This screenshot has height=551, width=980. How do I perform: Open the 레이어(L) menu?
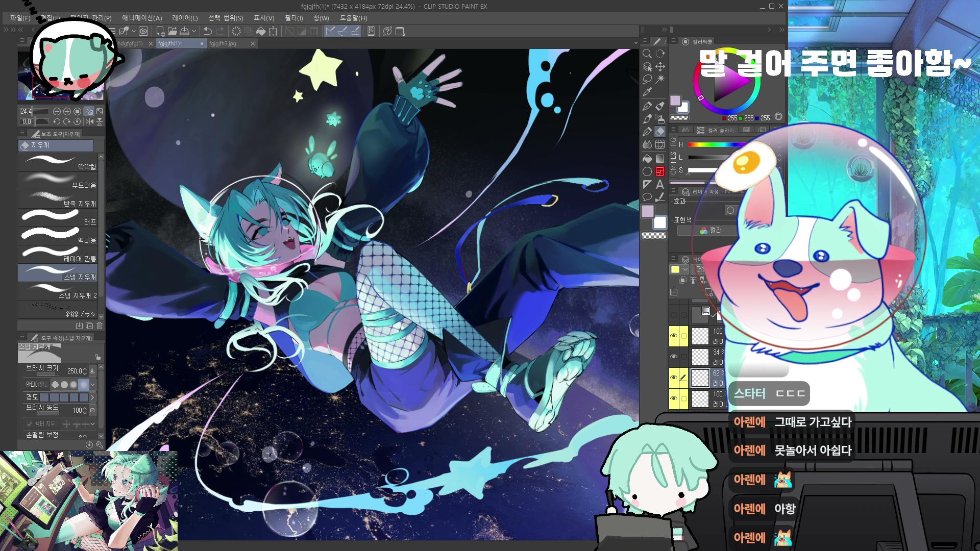185,18
